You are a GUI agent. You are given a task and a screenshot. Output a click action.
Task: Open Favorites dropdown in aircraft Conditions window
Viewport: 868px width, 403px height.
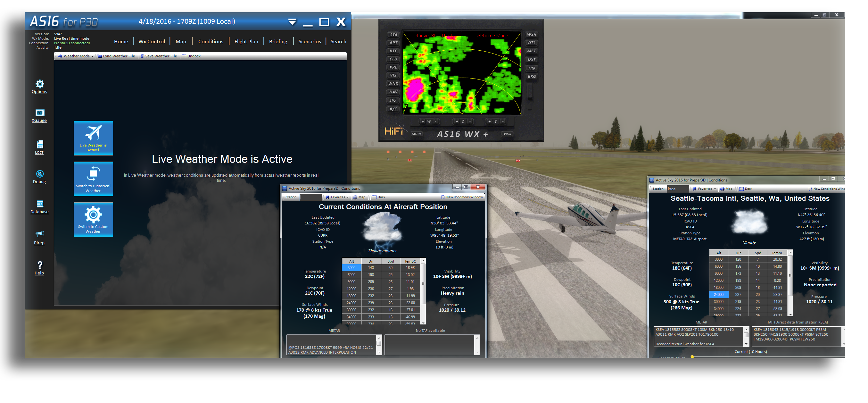tap(337, 197)
